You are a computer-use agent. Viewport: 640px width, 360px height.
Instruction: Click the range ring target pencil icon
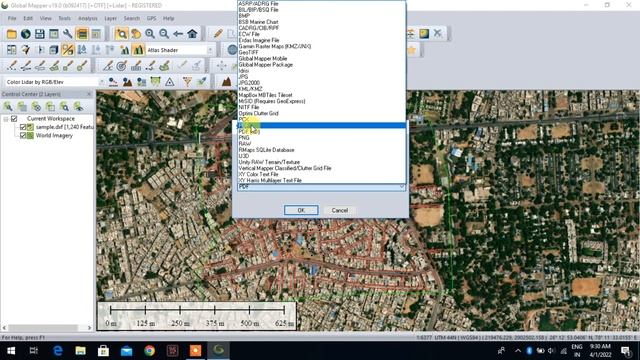pos(121,66)
